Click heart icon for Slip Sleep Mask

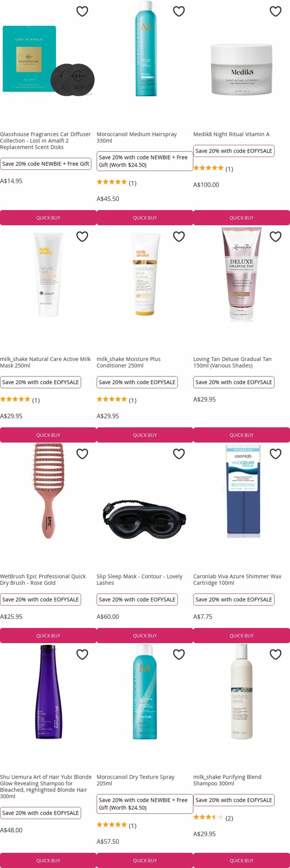point(179,454)
